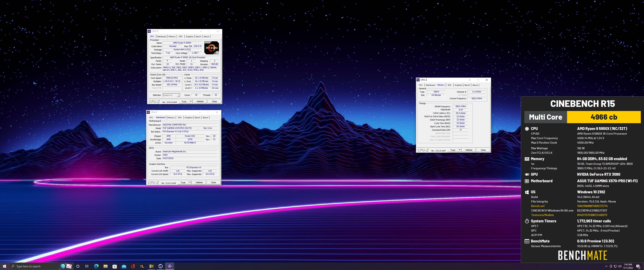
Task: Click the CPU chip icon in the BenchMate panel
Action: coord(527,128)
